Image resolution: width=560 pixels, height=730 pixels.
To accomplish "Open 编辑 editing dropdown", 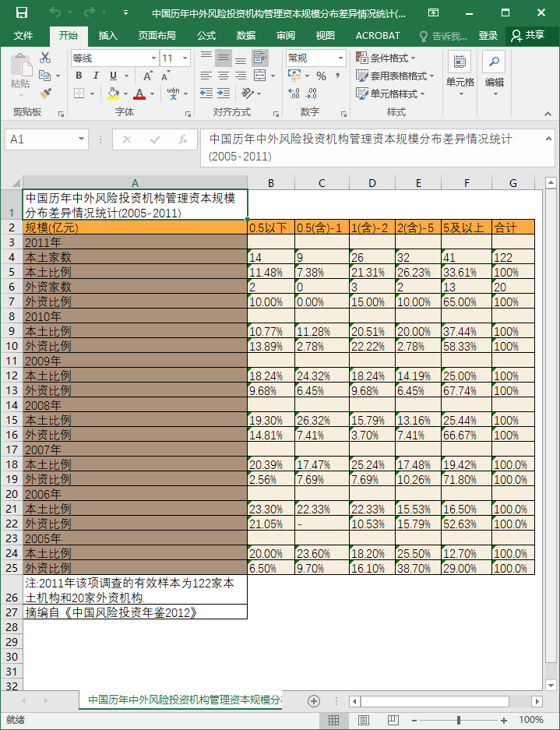I will click(x=495, y=75).
